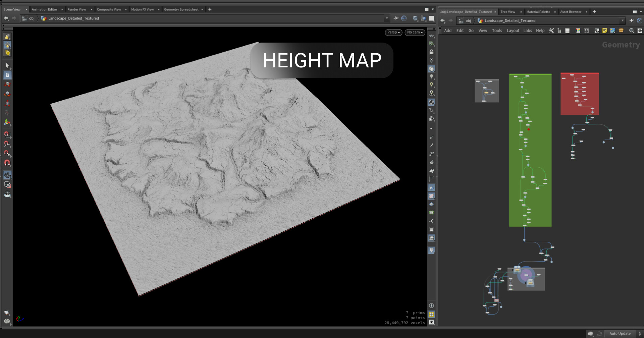Expand the Landscape_Detailed_Textured path dropdown
Screen dimensions: 644x338
point(623,20)
